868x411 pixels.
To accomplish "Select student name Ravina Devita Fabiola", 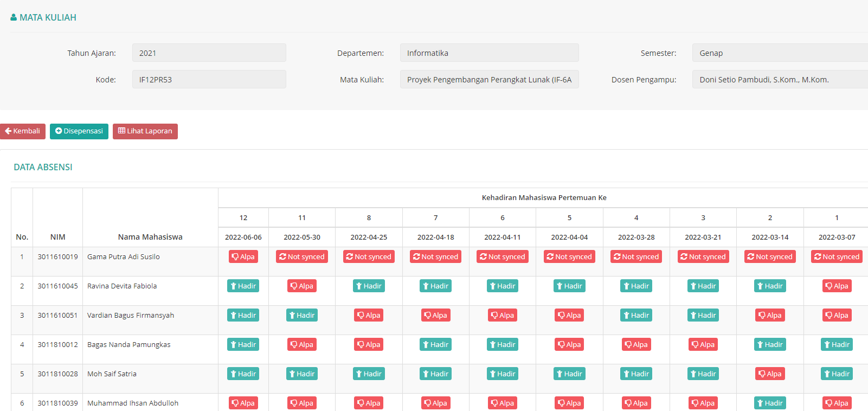I will click(122, 286).
